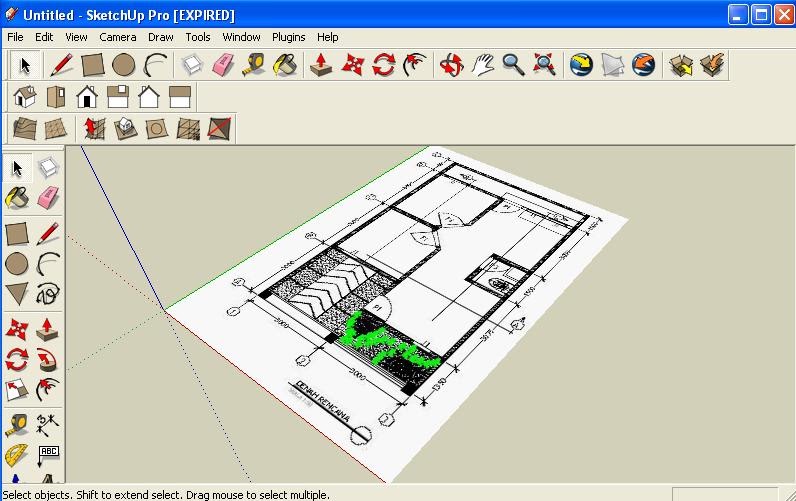This screenshot has width=796, height=501.
Task: Select Sandbox From Contours tool
Action: [x=25, y=128]
